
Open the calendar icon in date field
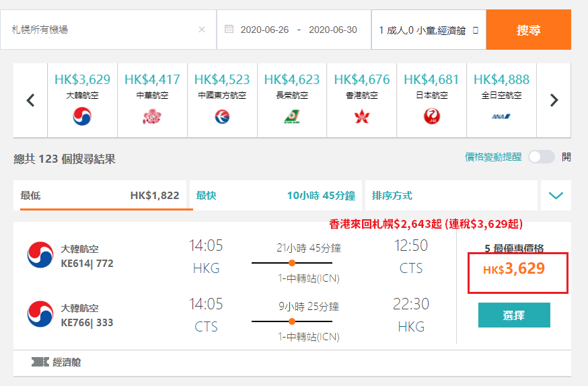(229, 29)
